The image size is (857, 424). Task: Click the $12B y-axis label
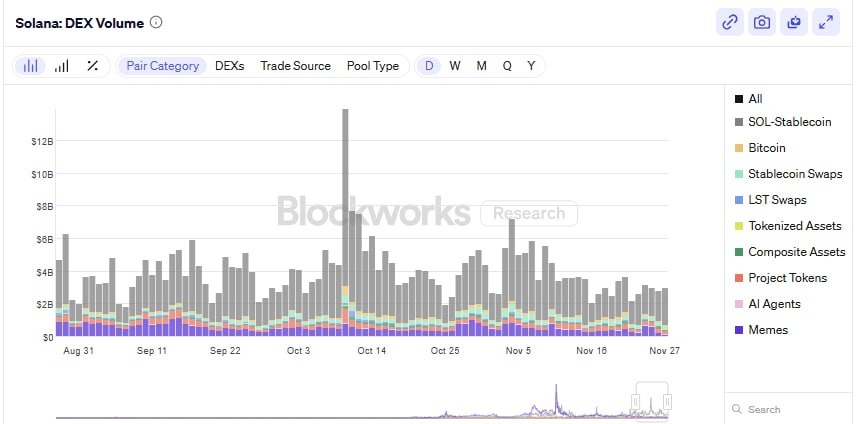(x=41, y=142)
